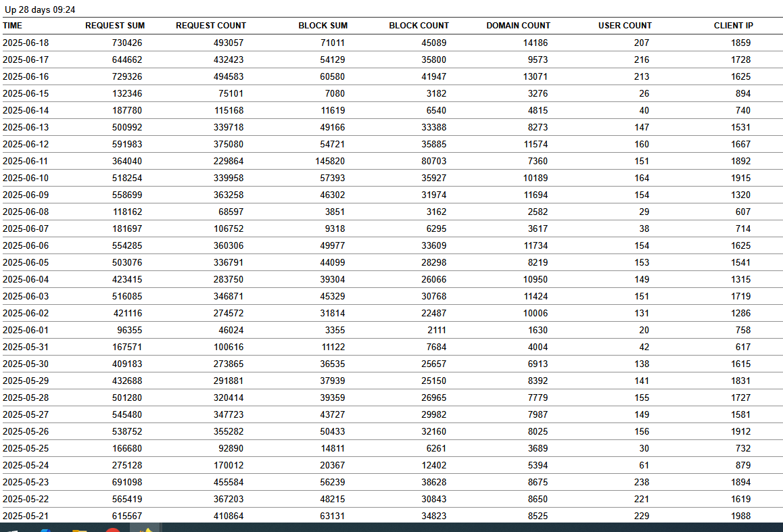This screenshot has width=783, height=532.
Task: Select the 2025-06-01 date entry
Action: coord(26,330)
